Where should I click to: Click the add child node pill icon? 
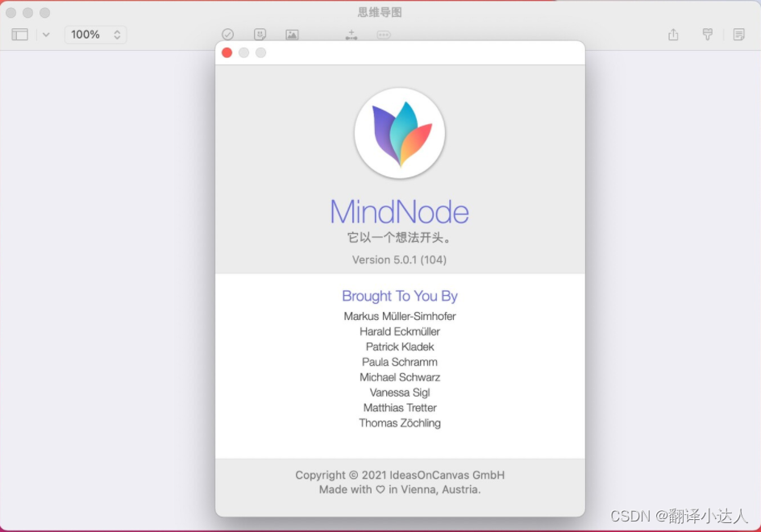tap(384, 35)
